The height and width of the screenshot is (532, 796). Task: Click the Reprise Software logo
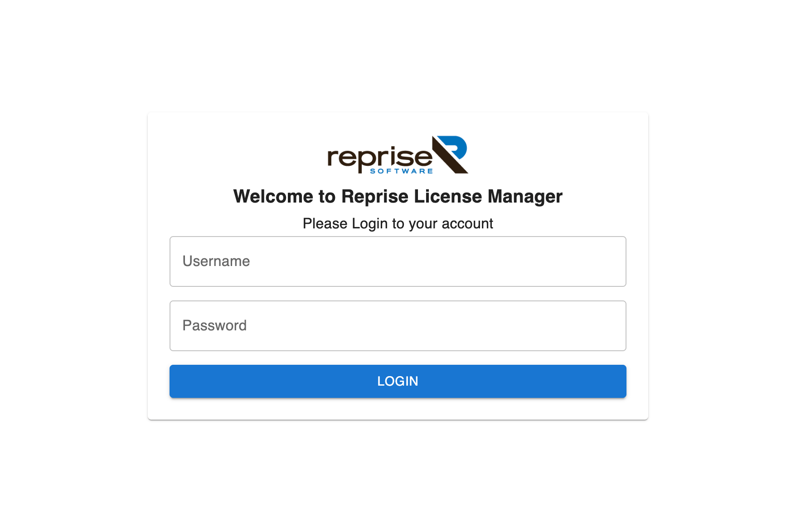[398, 155]
